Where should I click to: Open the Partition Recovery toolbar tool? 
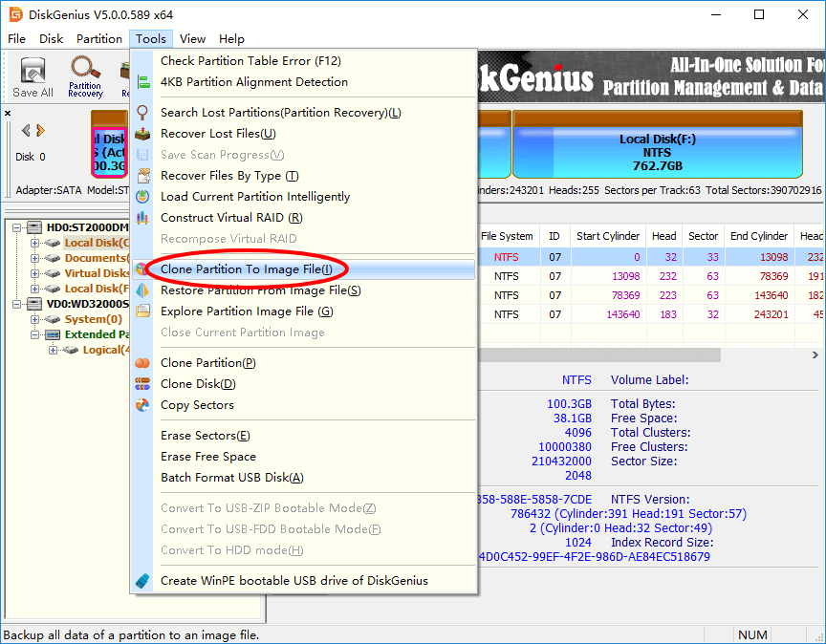tap(85, 77)
